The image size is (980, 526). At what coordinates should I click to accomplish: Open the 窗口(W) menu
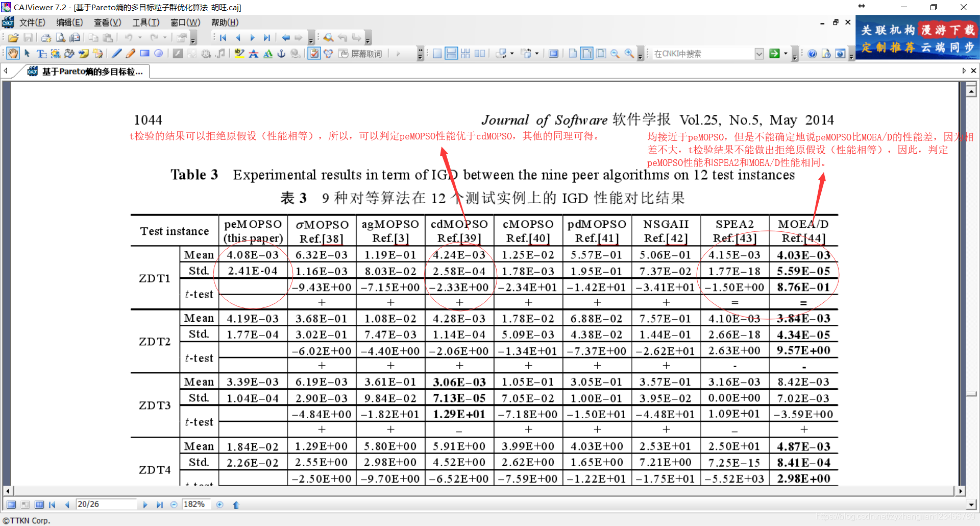tap(185, 22)
